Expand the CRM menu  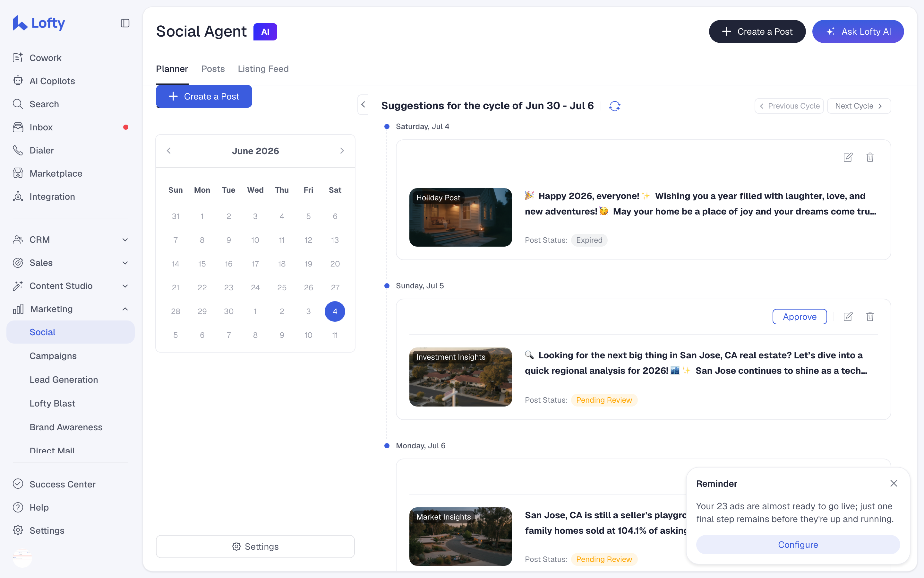point(71,240)
